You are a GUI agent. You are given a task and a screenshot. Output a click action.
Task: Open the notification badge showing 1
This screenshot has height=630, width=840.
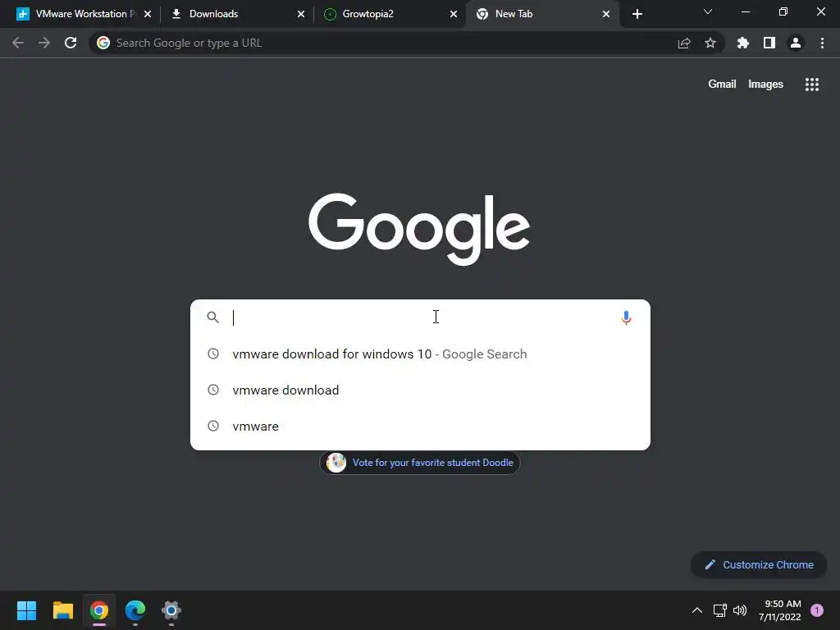[816, 610]
